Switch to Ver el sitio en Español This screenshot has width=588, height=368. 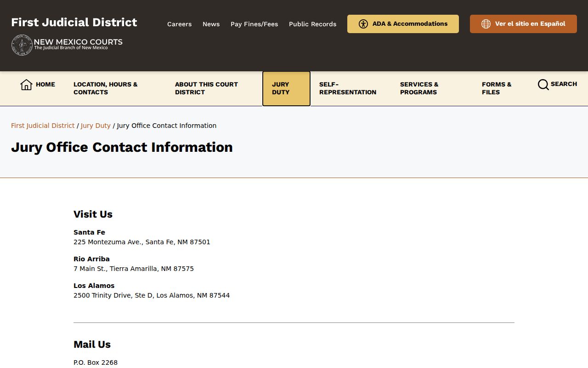[x=523, y=24]
